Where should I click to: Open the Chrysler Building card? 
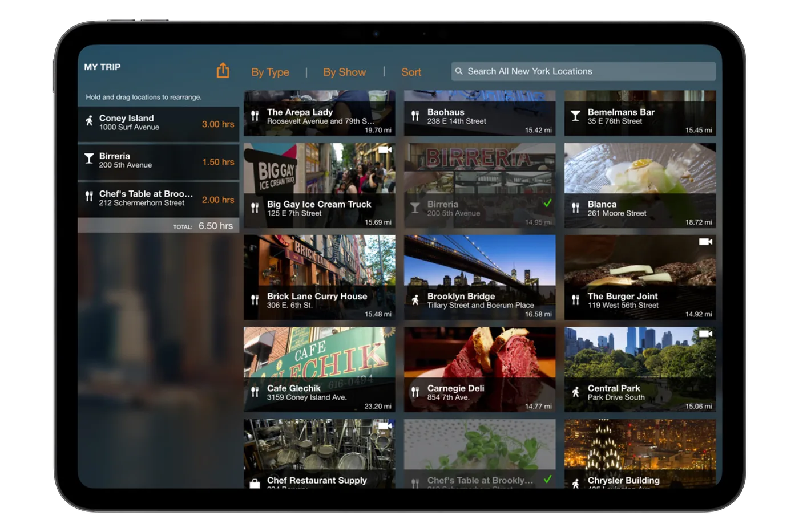click(x=640, y=453)
